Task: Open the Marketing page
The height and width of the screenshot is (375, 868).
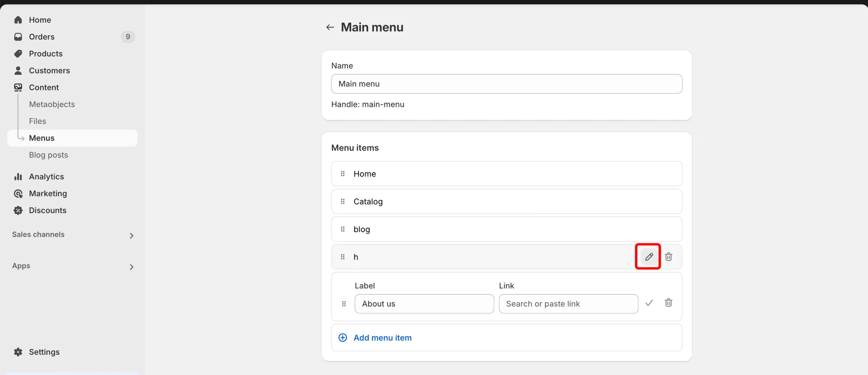Action: [48, 193]
